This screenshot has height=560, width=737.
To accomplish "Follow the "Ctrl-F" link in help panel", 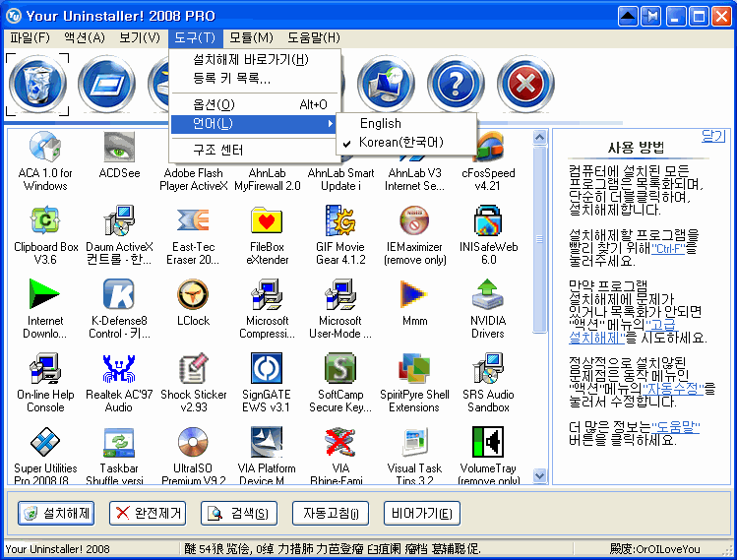I will click(668, 248).
